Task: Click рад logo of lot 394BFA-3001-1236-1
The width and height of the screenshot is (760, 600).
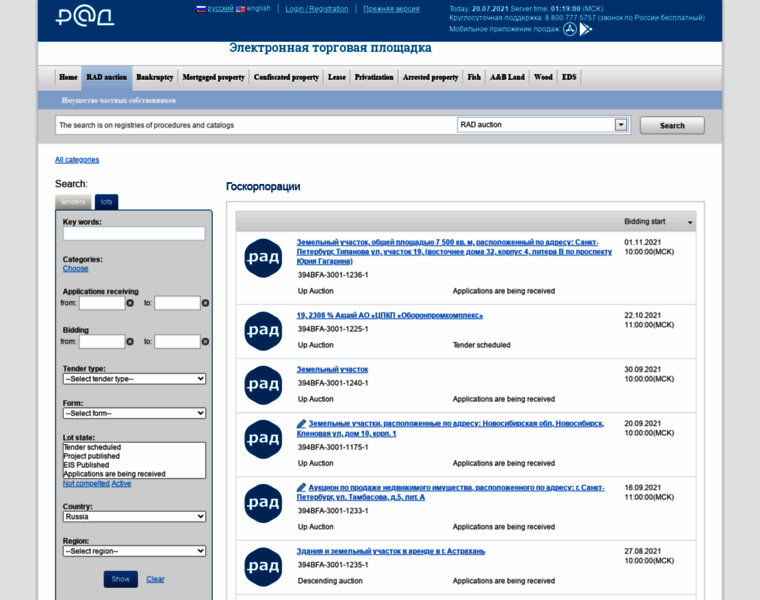Action: (263, 258)
